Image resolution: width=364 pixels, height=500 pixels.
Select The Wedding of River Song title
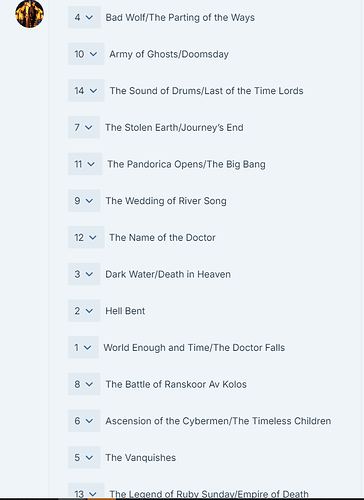point(166,201)
